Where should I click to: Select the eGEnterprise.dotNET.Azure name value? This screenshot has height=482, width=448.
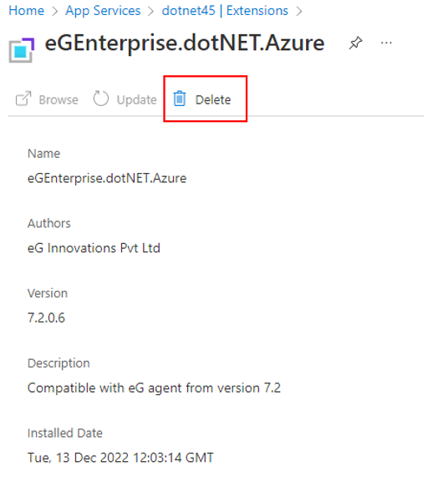click(x=107, y=179)
